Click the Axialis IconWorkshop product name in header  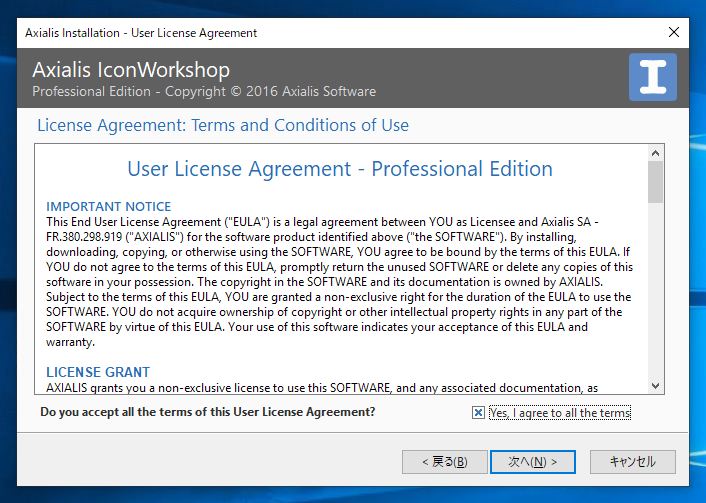click(x=131, y=70)
